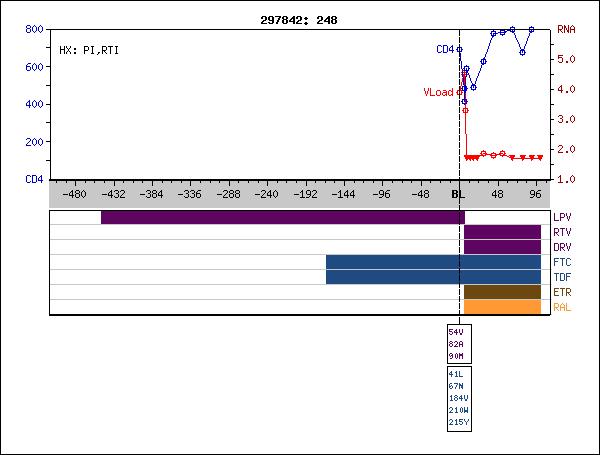Click the RAL drug label
Image resolution: width=600 pixels, height=455 pixels.
tap(562, 307)
